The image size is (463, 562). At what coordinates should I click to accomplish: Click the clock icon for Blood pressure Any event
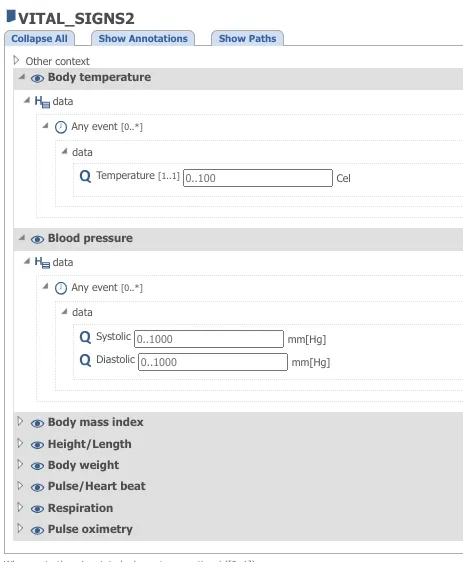pos(61,288)
